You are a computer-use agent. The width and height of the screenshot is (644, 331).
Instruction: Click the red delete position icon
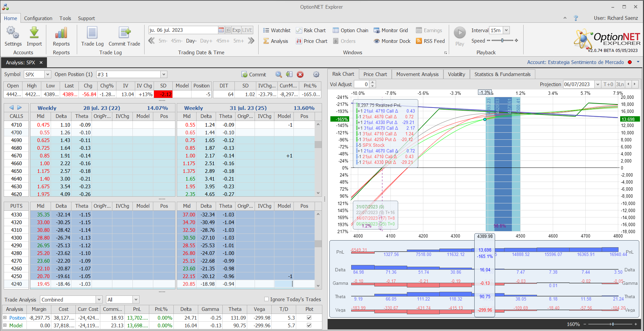click(300, 74)
